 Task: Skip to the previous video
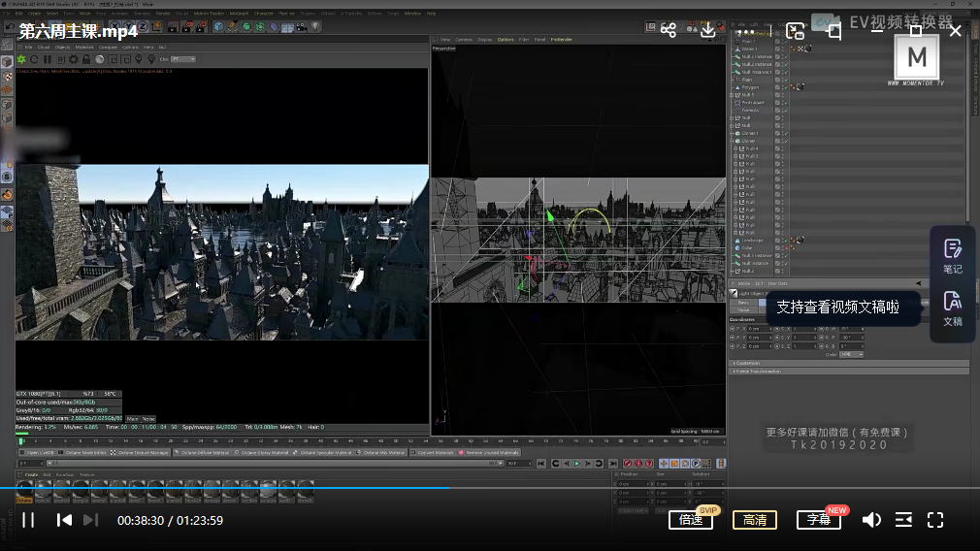(x=64, y=520)
